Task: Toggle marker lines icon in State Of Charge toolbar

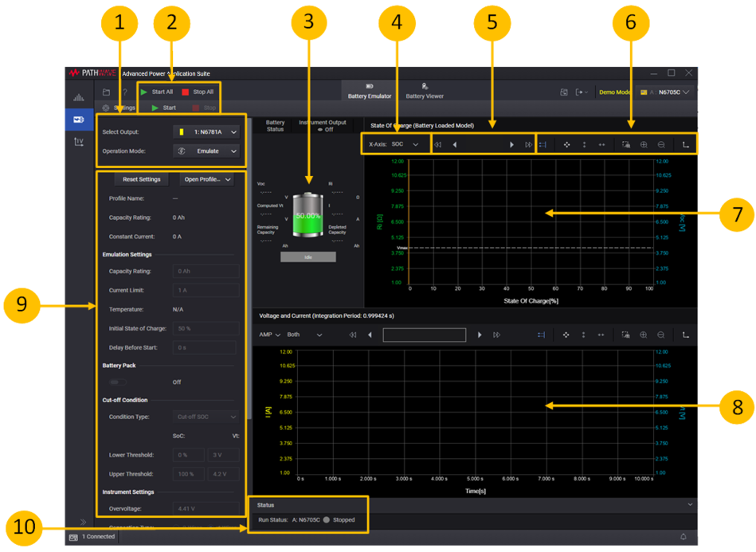Action: (x=543, y=145)
